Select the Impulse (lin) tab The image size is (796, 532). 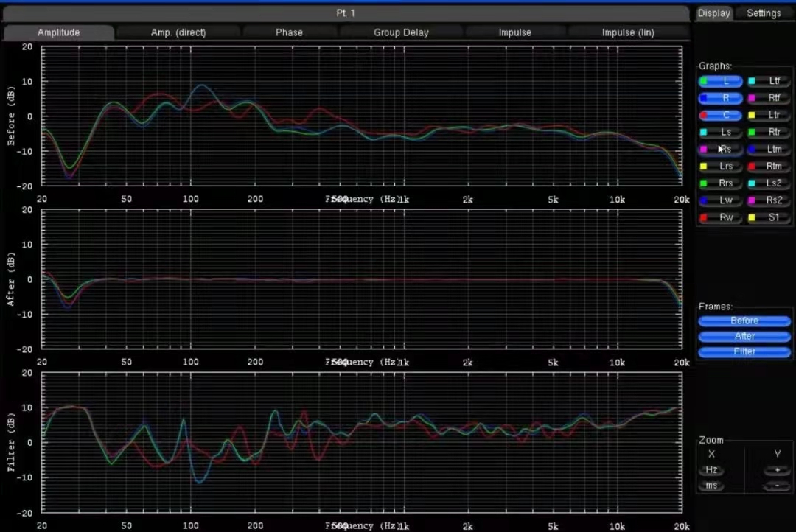pyautogui.click(x=627, y=32)
